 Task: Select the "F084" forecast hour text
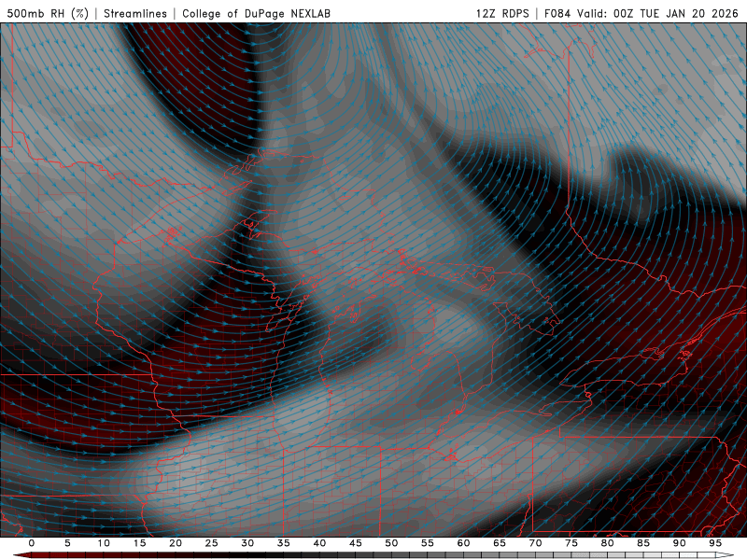point(557,13)
